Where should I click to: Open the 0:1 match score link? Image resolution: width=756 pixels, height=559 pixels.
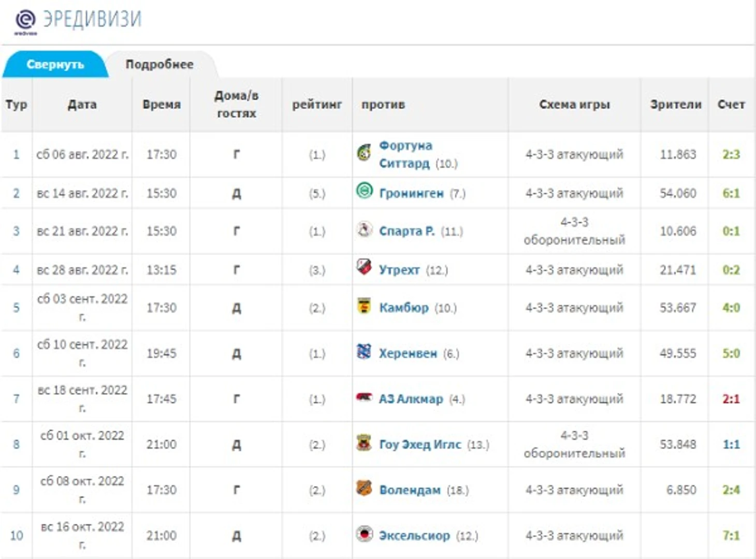731,231
